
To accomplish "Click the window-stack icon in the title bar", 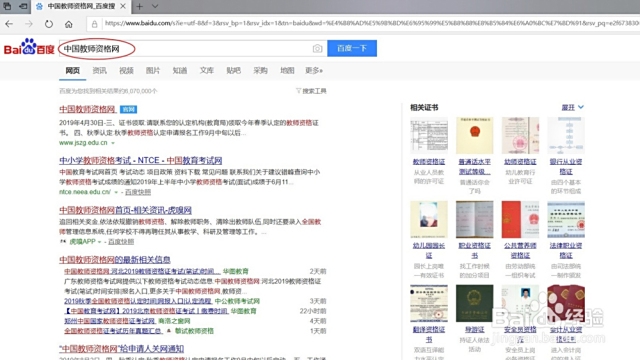I will point(7,6).
